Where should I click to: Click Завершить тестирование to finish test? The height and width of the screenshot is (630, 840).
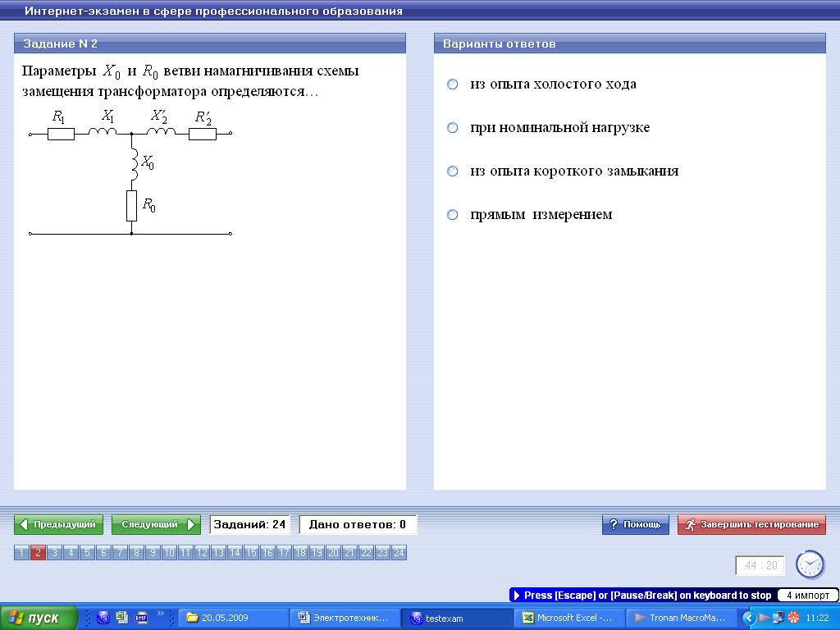751,524
